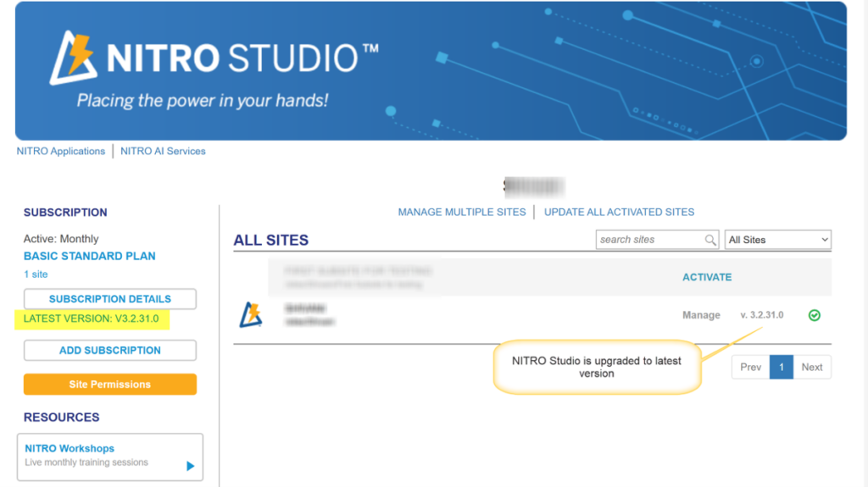The width and height of the screenshot is (868, 487).
Task: Click the NITRO Workshops play arrow
Action: 191,466
